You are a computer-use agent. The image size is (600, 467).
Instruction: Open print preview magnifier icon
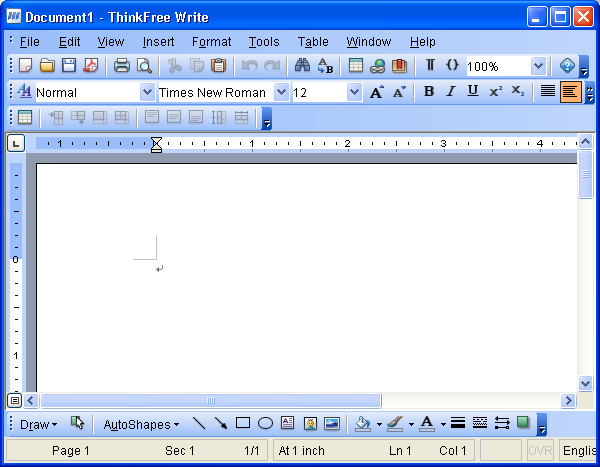[144, 65]
